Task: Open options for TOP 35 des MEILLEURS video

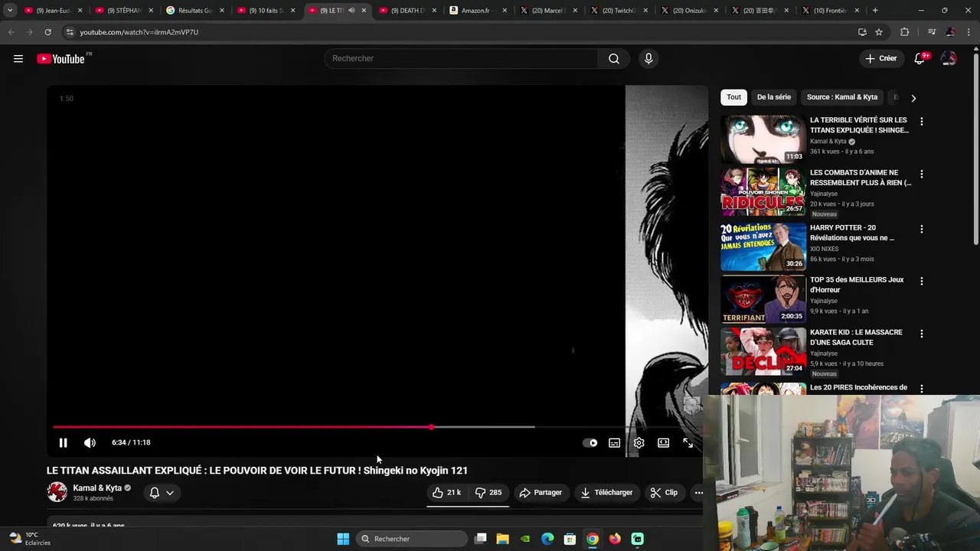Action: click(921, 282)
